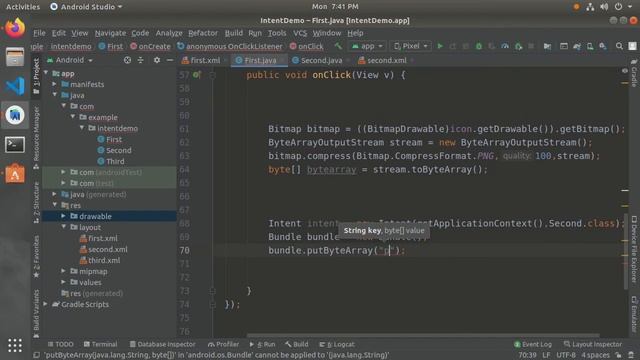Toggle the Build Variants tool window

point(36,313)
